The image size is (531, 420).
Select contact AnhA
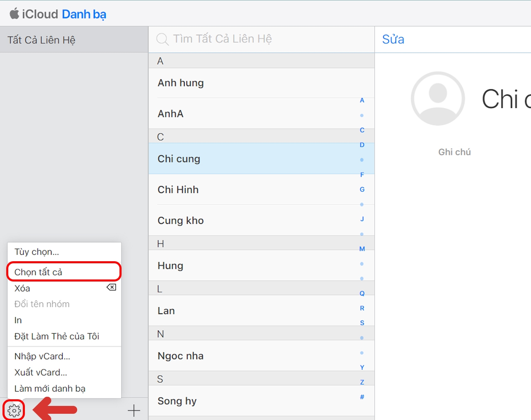click(261, 114)
